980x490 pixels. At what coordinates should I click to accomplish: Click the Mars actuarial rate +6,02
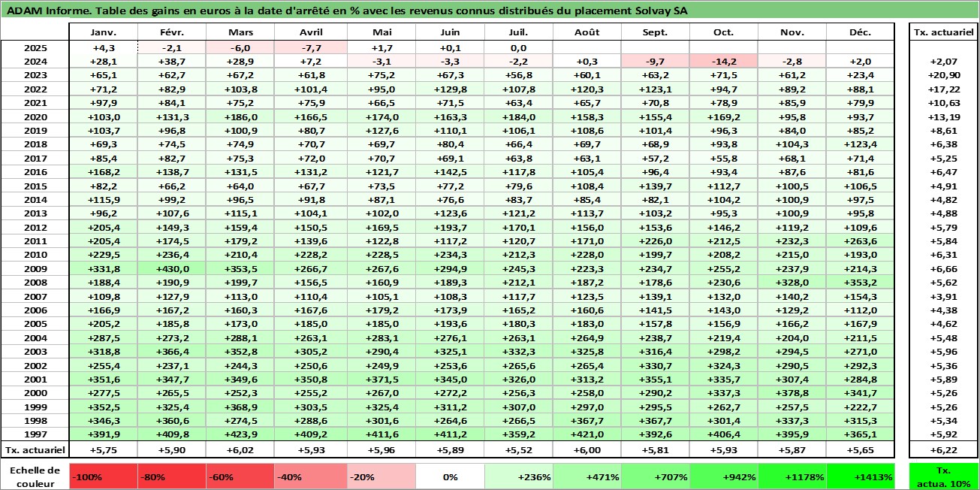pyautogui.click(x=240, y=449)
